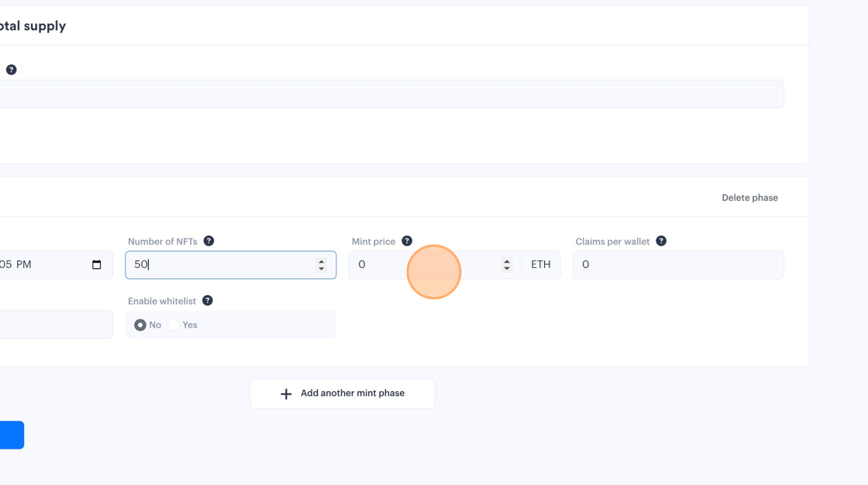Open the calendar picker in the time field
Screen dimensions: 868x485
click(x=96, y=265)
